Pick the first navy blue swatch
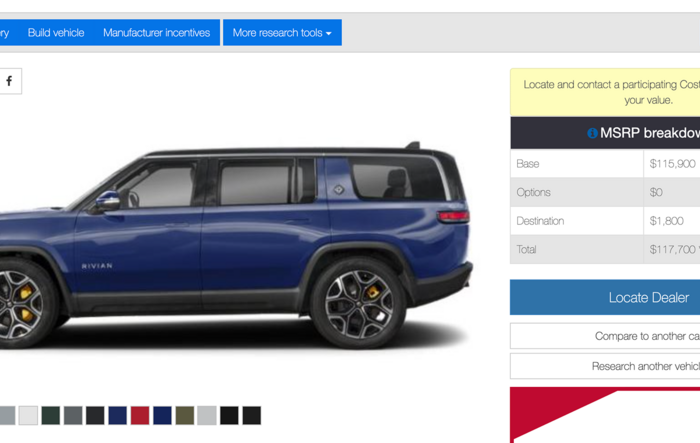This screenshot has width=700, height=443. [117, 415]
